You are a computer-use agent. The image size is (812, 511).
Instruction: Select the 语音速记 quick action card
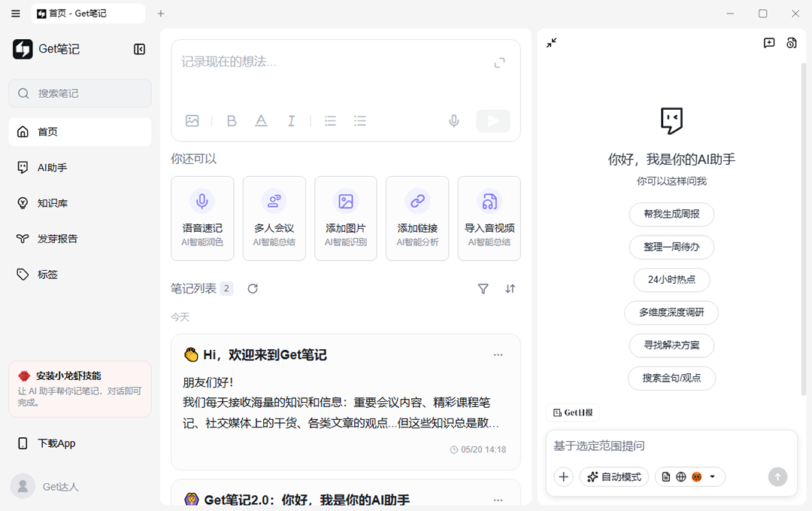202,218
